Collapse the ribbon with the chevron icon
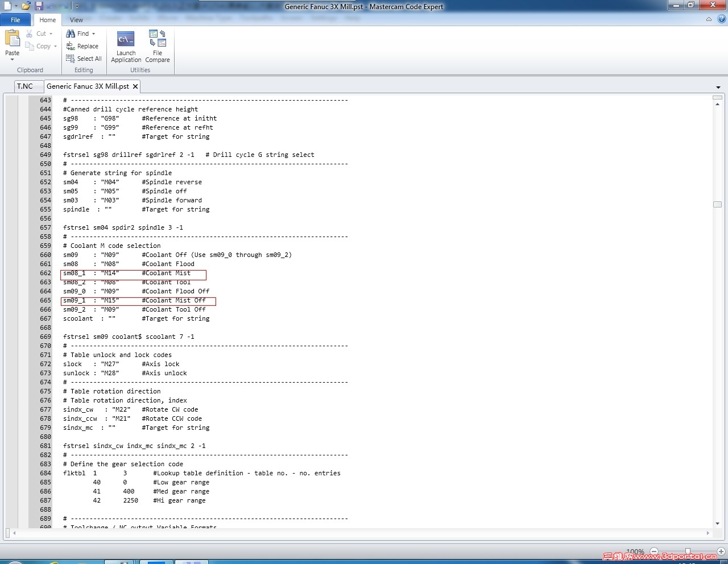 (709, 19)
